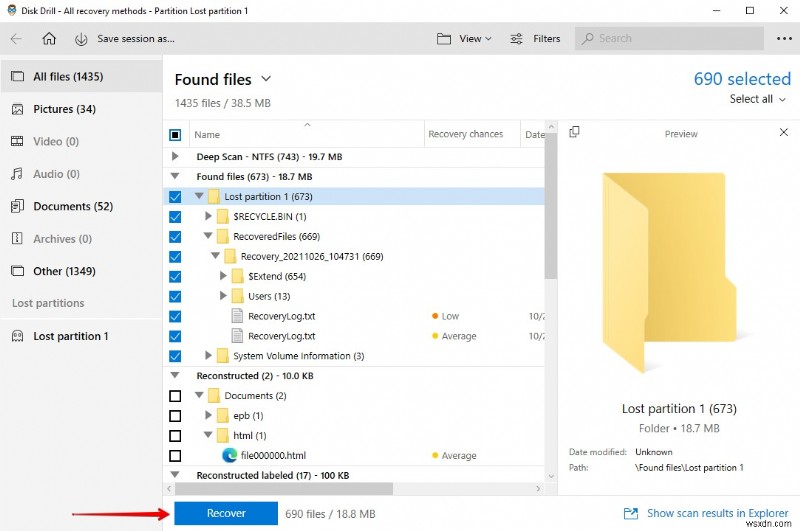The image size is (800, 531).
Task: Collapse the Reconstructed (2) group
Action: (175, 375)
